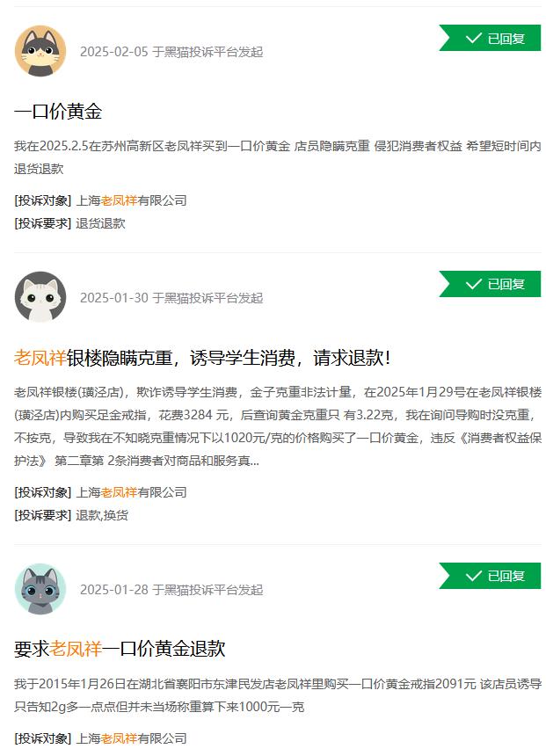Click the 2025-02-05 complaint date line
This screenshot has height=756, width=546.
(171, 52)
